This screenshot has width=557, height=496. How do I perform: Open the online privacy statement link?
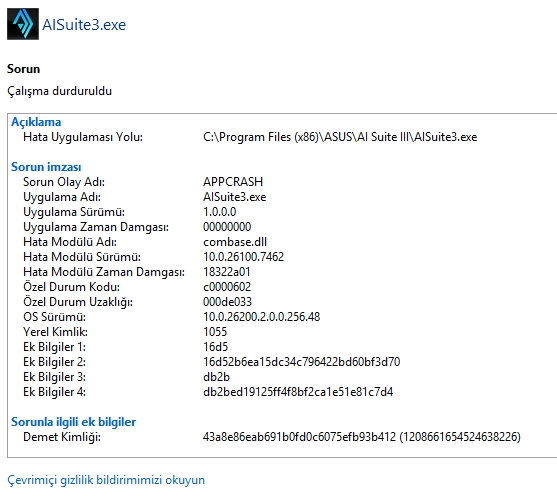(106, 480)
